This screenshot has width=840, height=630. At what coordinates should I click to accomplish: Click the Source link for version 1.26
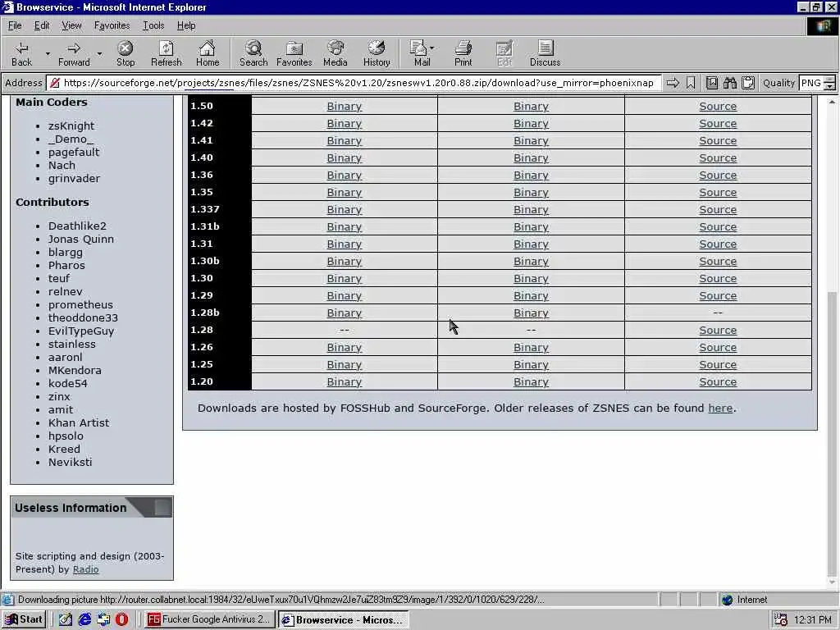click(717, 347)
